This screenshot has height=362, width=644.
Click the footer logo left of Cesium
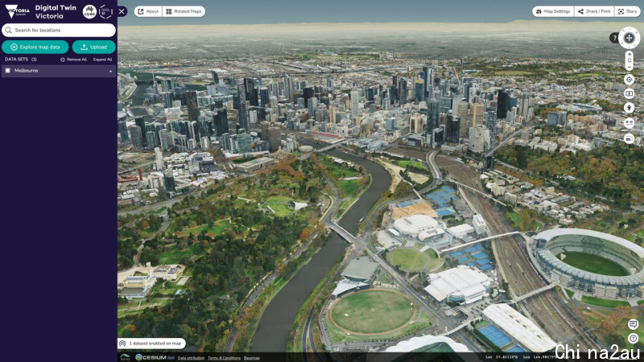coord(125,357)
